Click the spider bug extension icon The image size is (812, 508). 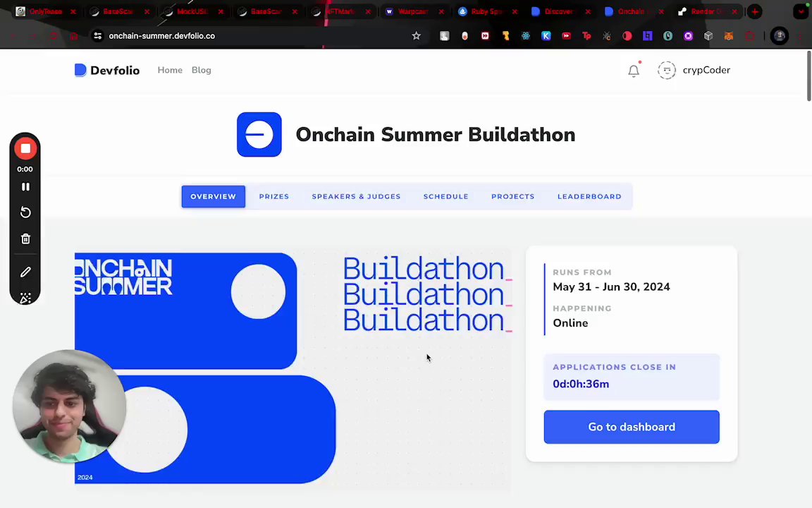click(x=607, y=36)
